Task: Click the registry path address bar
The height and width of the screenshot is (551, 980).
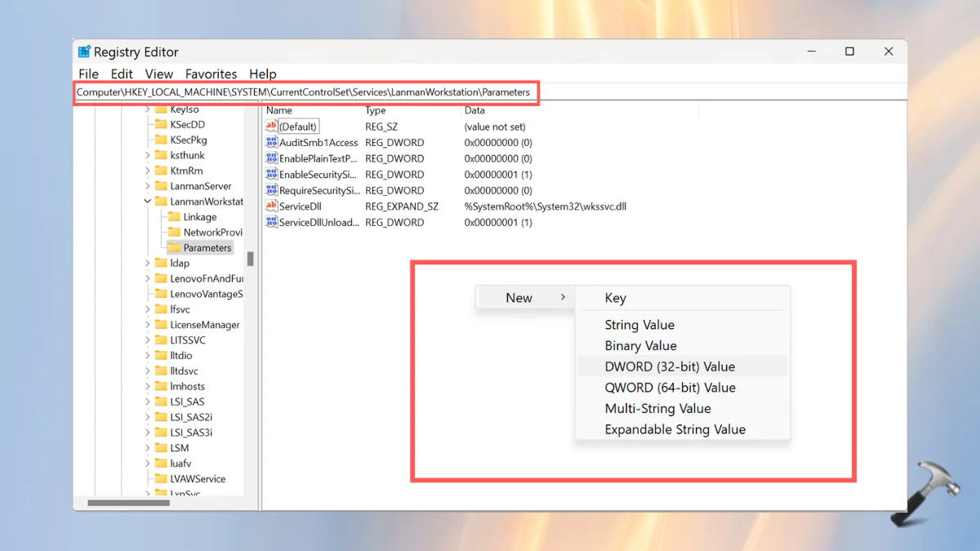Action: 304,92
